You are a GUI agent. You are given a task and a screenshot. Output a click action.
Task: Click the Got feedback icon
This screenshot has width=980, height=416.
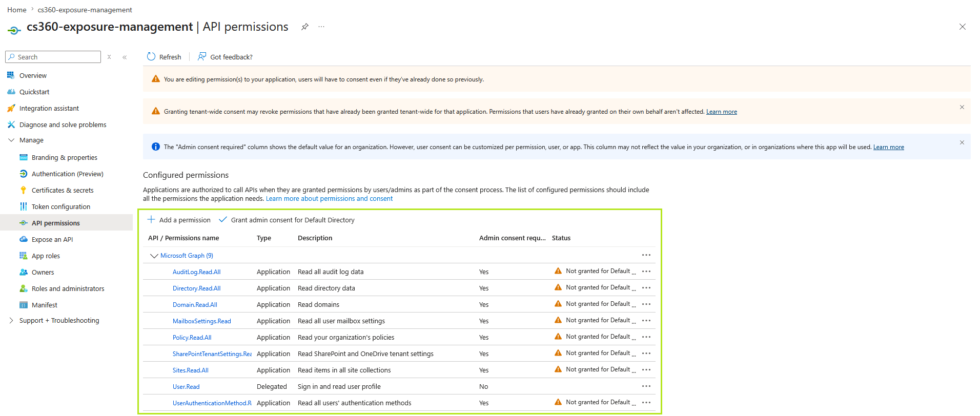(202, 56)
